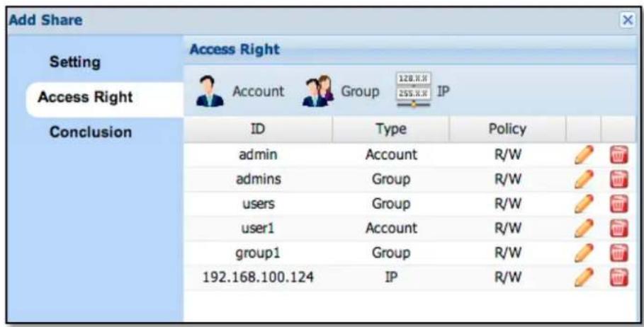Select the users ID cell
This screenshot has width=644, height=327.
tap(258, 204)
